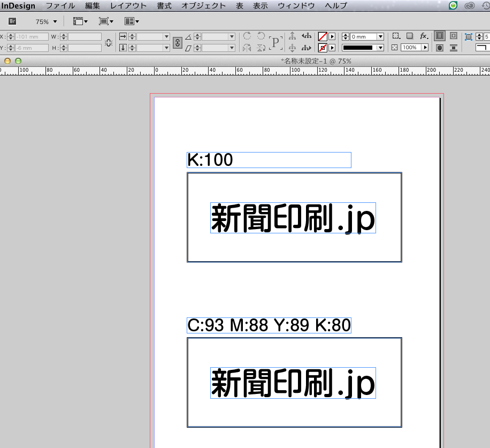
Task: Rotate the object 90° counter-clockwise
Action: tap(261, 36)
